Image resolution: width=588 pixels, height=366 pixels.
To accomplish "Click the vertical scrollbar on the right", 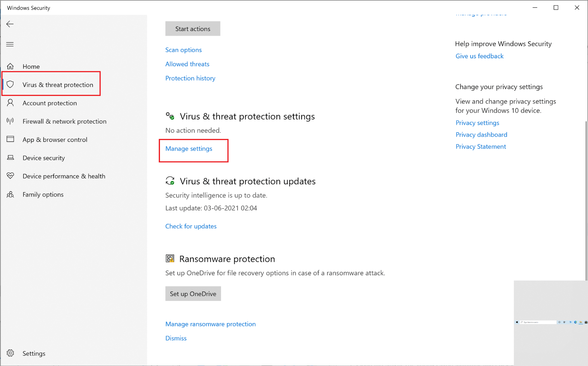I will (x=586, y=201).
